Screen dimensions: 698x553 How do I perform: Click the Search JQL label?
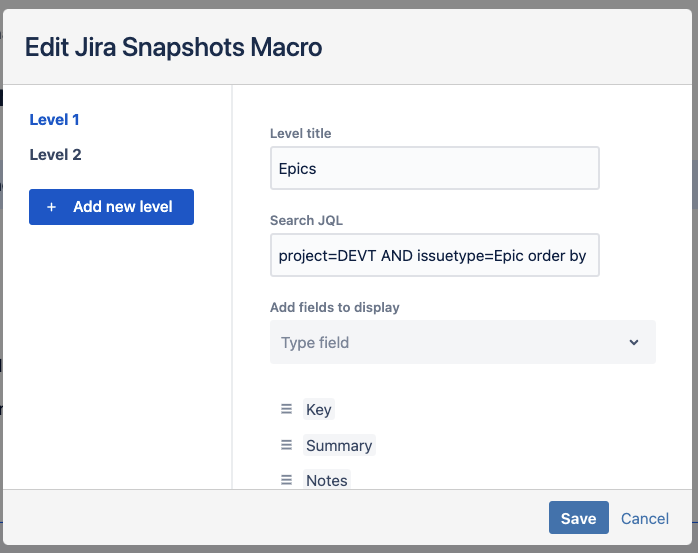coord(306,220)
